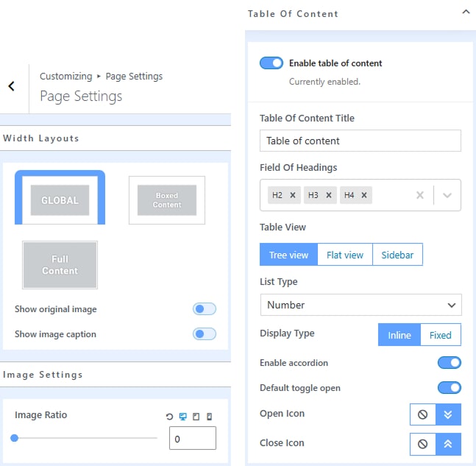Toggle Show original image on
This screenshot has height=466, width=476.
(x=204, y=309)
